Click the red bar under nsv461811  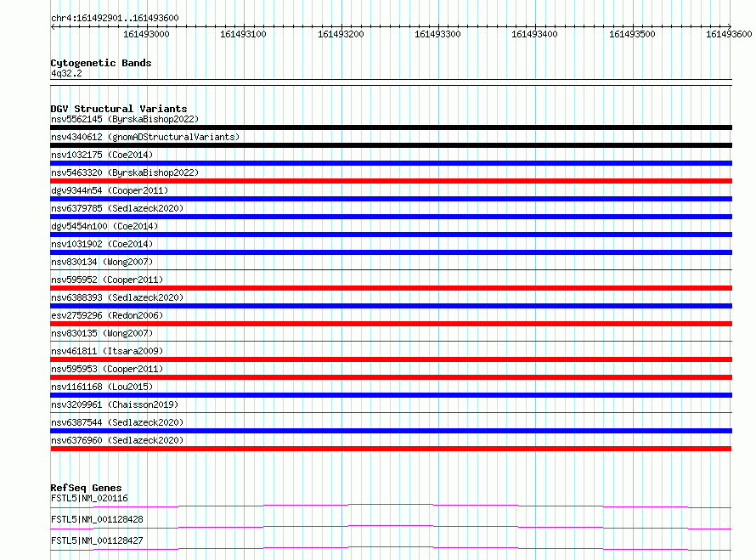(391, 359)
